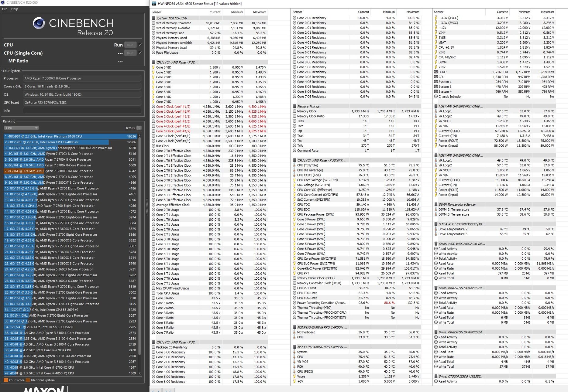Viewport: 568px width, 392px height.
Task: Toggle the CPU (Single Core) test checkbox
Action: [140, 53]
